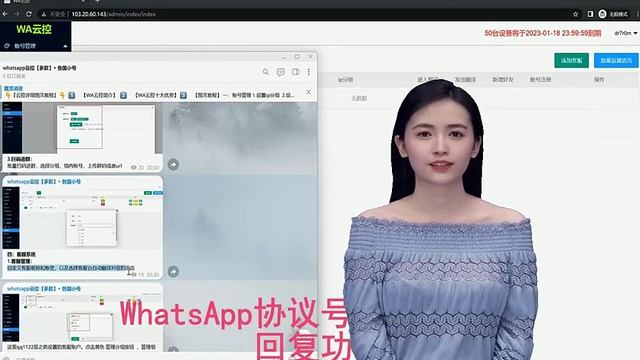
Task: Click the 四: 客服系统 heading text
Action: point(21,254)
